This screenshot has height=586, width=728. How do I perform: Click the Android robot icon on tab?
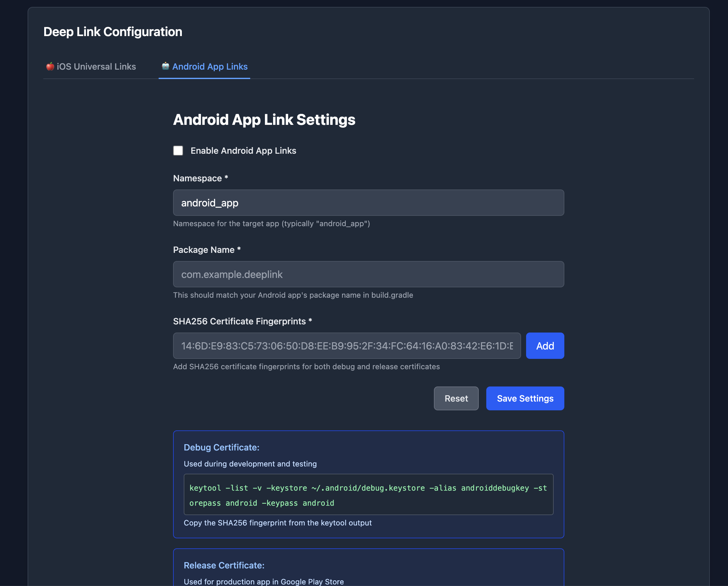[x=165, y=66]
